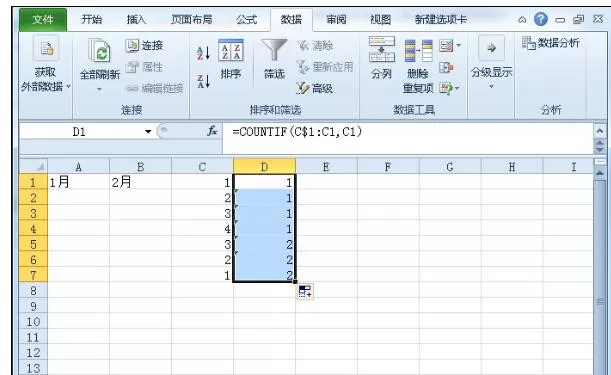This screenshot has height=375, width=611.
Task: Expand the data validation dropdown arrow
Action: click(x=459, y=46)
